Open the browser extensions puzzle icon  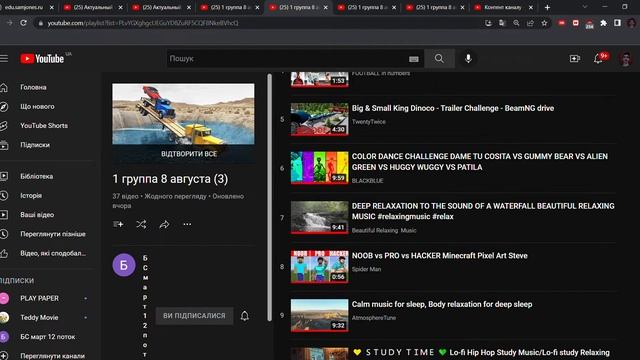603,23
